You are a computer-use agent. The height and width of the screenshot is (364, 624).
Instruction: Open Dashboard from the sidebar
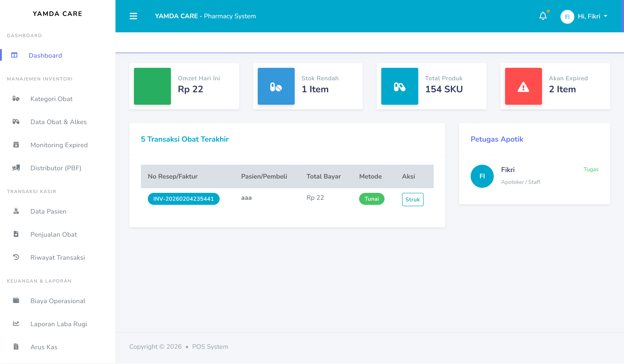tap(45, 55)
